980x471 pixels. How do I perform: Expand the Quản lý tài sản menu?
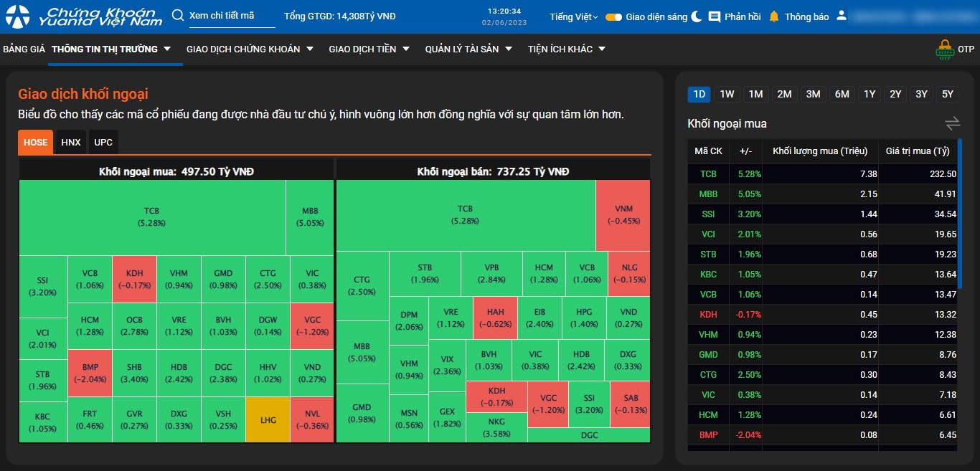[x=468, y=49]
